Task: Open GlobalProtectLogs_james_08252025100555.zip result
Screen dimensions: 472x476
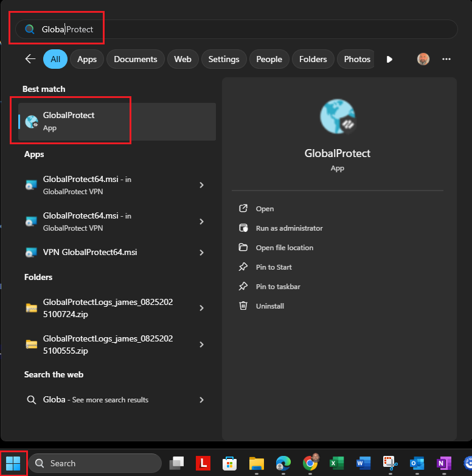Action: point(108,345)
